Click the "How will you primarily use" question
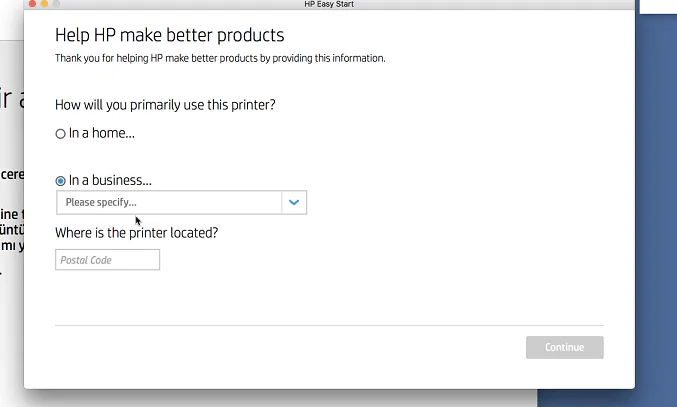Image resolution: width=677 pixels, height=407 pixels. click(x=165, y=104)
